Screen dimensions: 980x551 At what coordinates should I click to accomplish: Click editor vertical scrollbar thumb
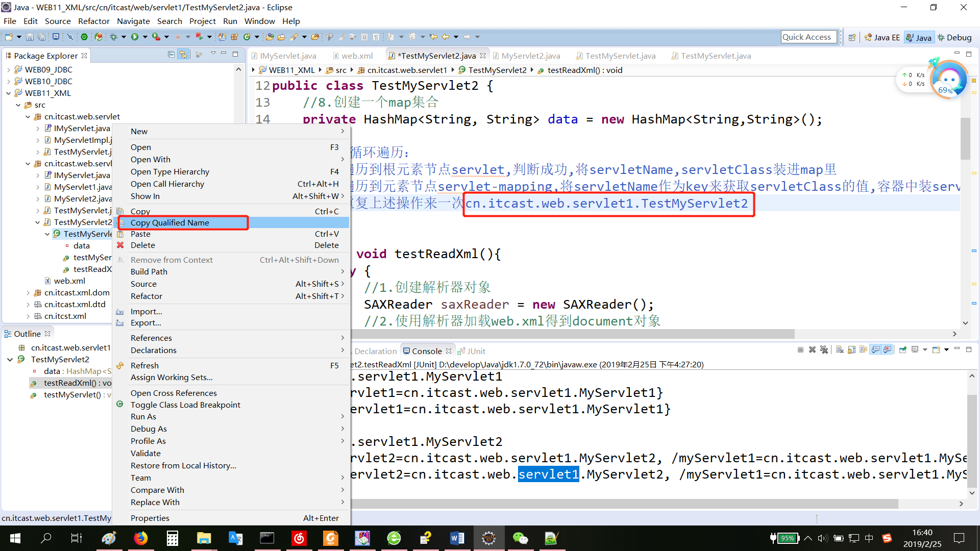[965, 139]
